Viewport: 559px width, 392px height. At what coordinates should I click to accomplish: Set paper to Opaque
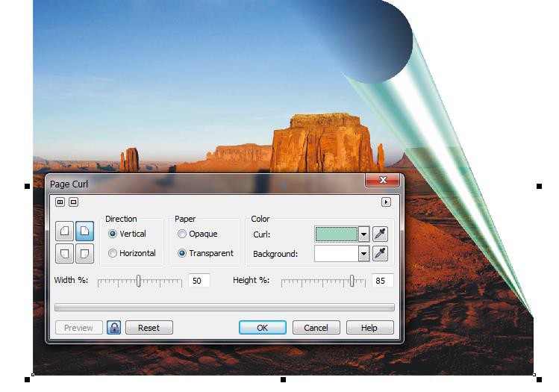[198, 234]
